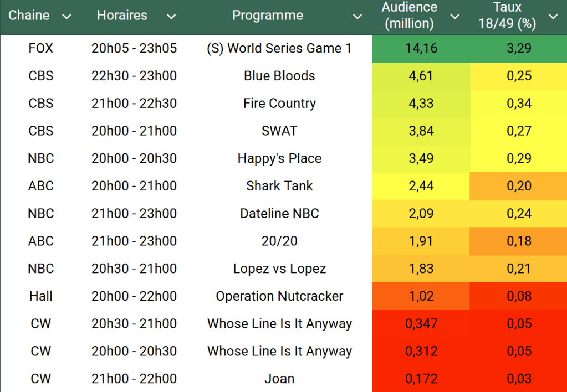This screenshot has width=567, height=392.
Task: Click the Programme header text
Action: [267, 16]
